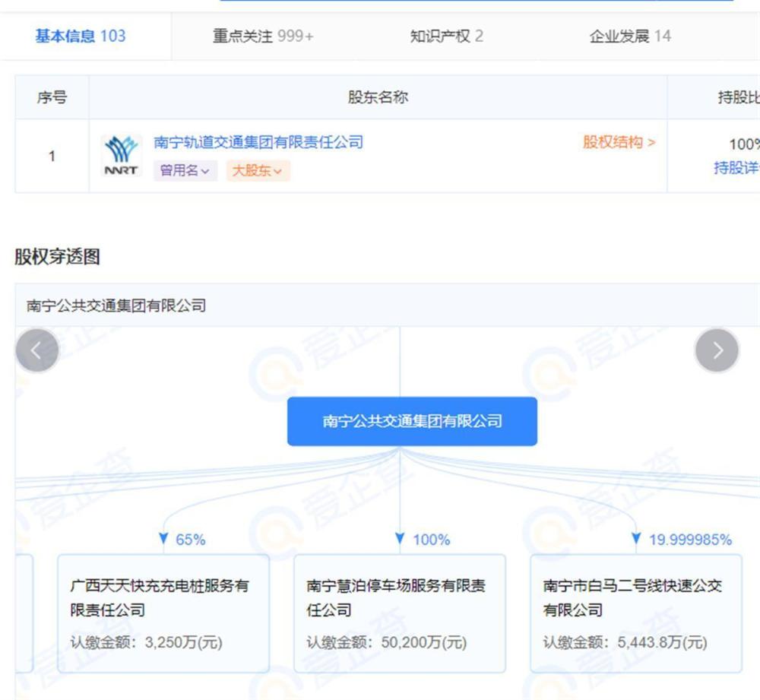The height and width of the screenshot is (700, 760).
Task: Click the 认缴金额：5,443.8万(元) text
Action: (x=625, y=642)
